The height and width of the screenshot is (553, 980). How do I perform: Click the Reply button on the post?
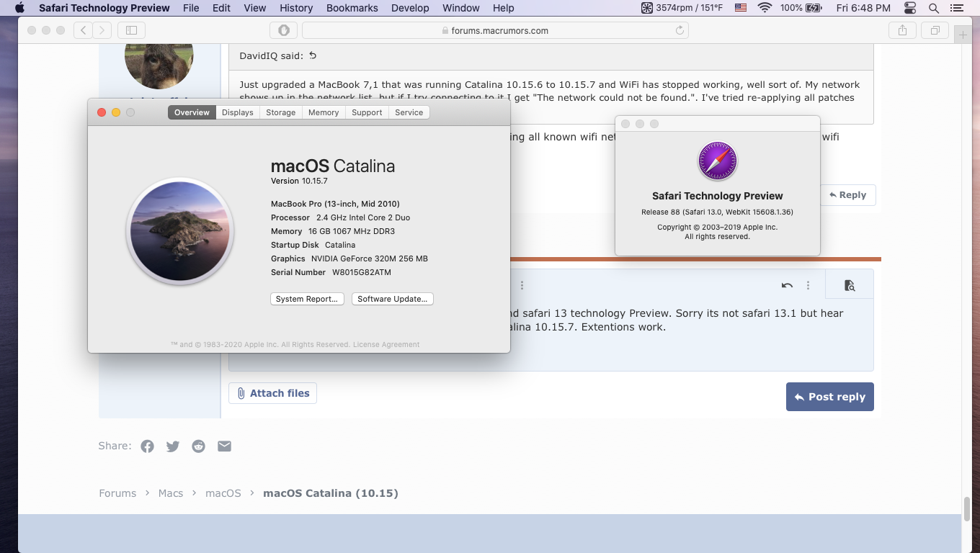pyautogui.click(x=847, y=195)
